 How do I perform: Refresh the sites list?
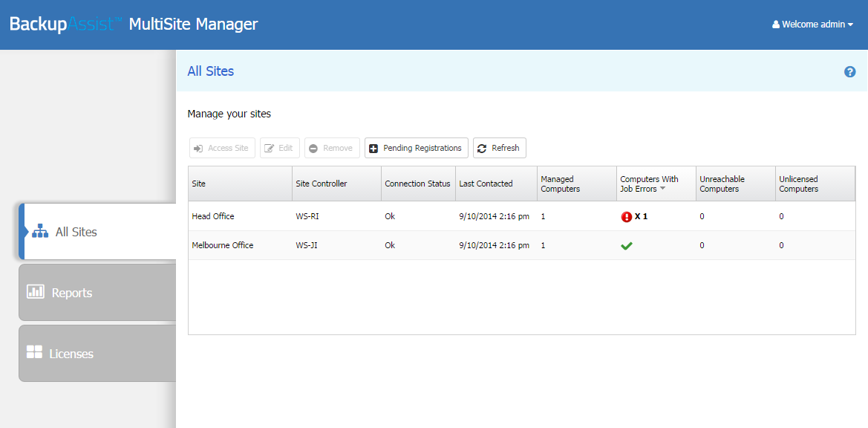(499, 148)
